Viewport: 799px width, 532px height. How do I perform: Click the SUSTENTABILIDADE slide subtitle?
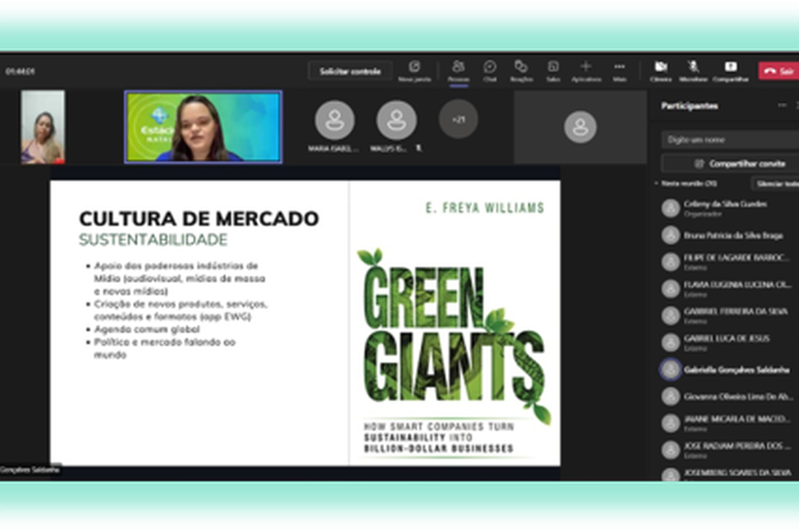(x=153, y=240)
